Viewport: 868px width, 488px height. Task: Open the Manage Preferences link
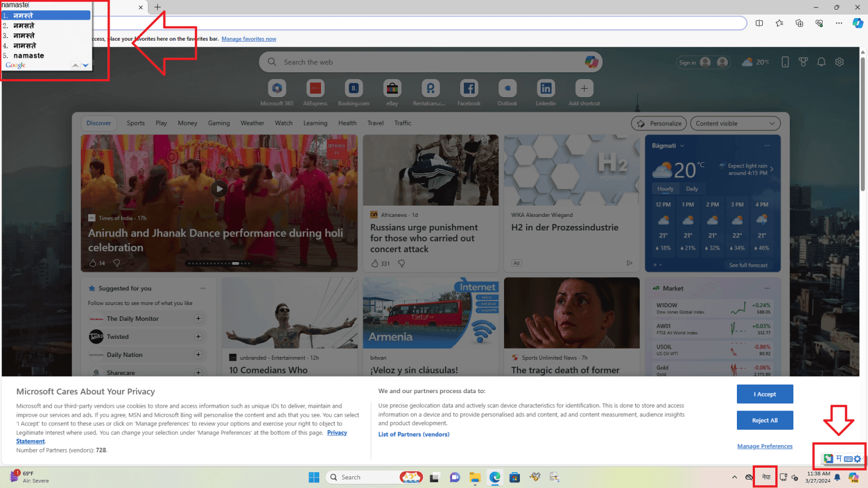[x=765, y=446]
